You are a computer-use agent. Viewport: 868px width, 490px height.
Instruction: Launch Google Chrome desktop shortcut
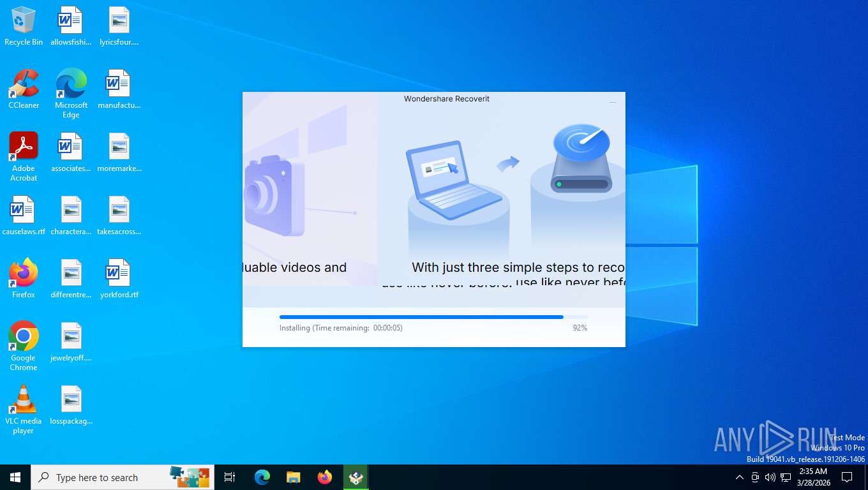point(24,346)
